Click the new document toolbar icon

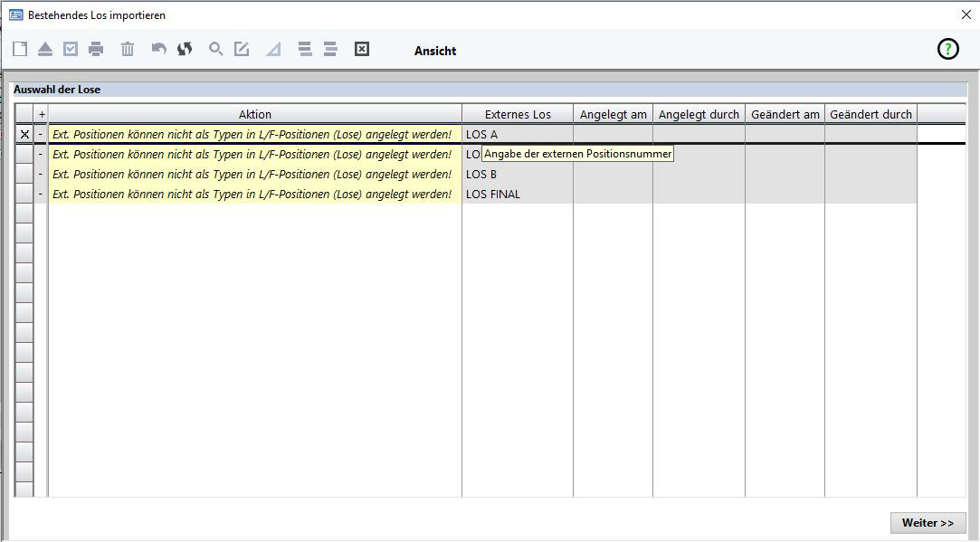click(20, 50)
